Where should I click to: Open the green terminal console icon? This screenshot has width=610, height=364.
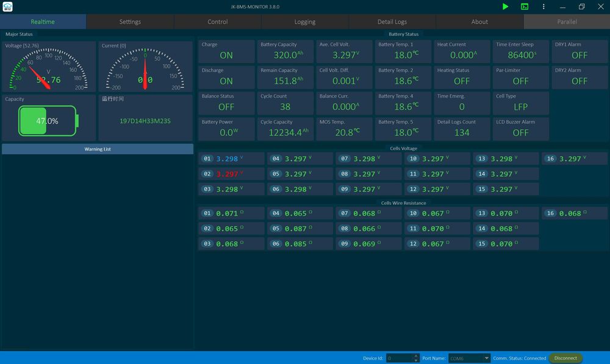[x=525, y=7]
